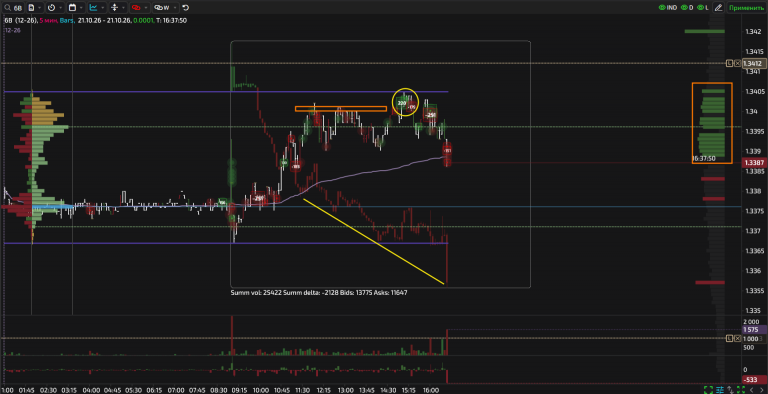Open the 6B symbol search box

13,8
